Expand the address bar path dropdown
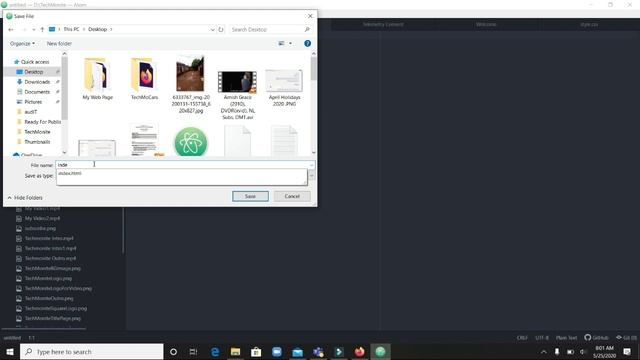This screenshot has height=360, width=640. 212,29
